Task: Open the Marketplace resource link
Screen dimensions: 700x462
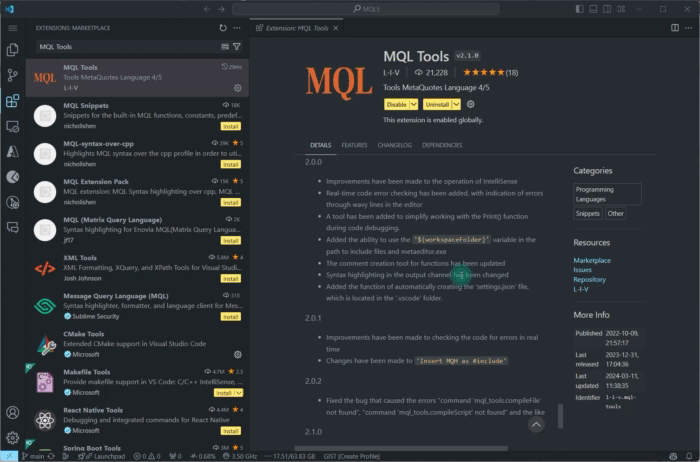Action: pos(592,260)
